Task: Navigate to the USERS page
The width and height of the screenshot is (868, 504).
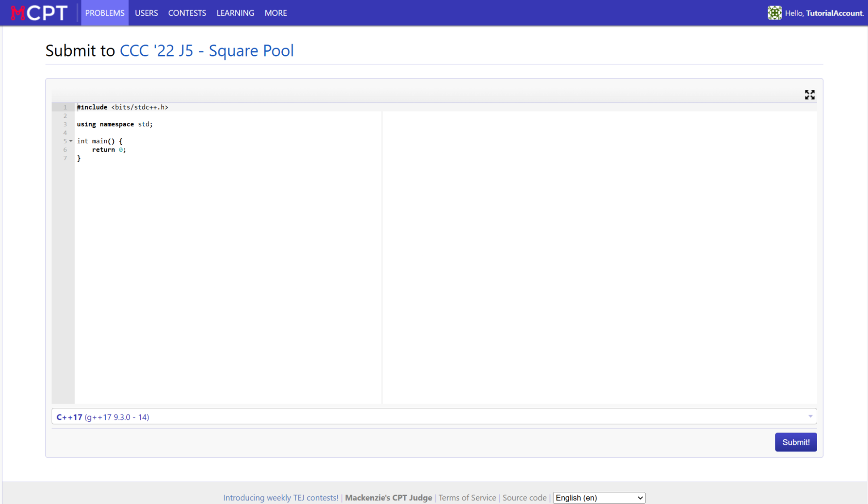Action: pos(146,13)
